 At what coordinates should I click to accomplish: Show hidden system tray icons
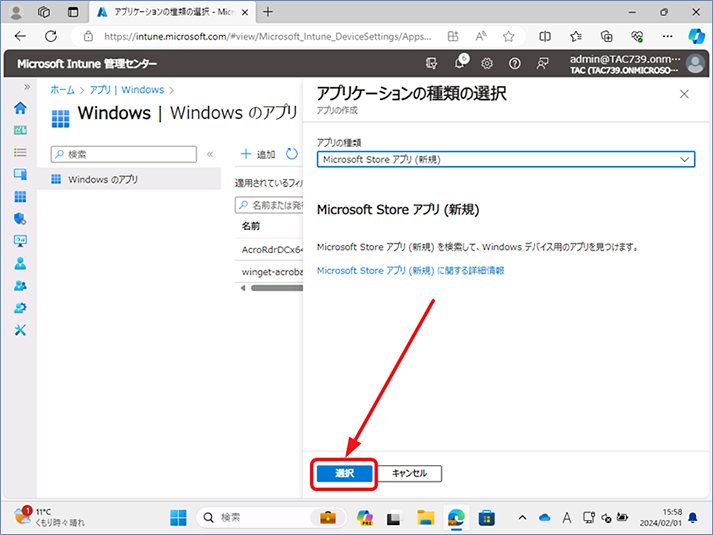coord(522,518)
